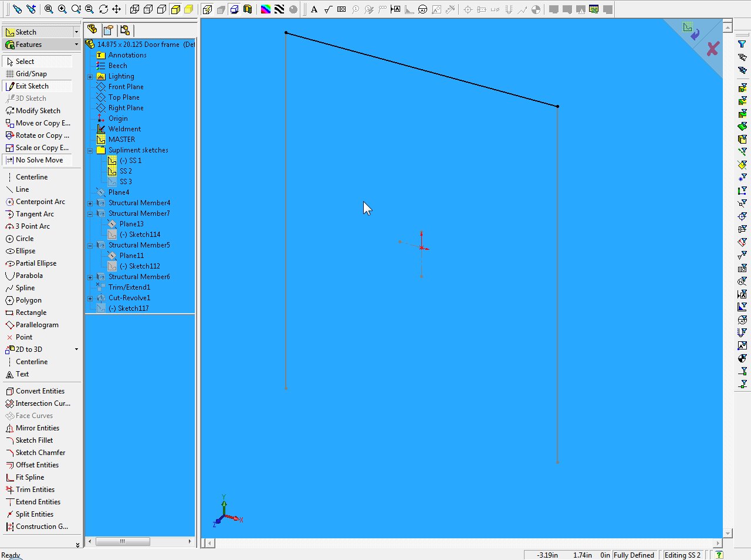Toggle the No Solve Move option
This screenshot has height=560, width=751.
click(39, 160)
